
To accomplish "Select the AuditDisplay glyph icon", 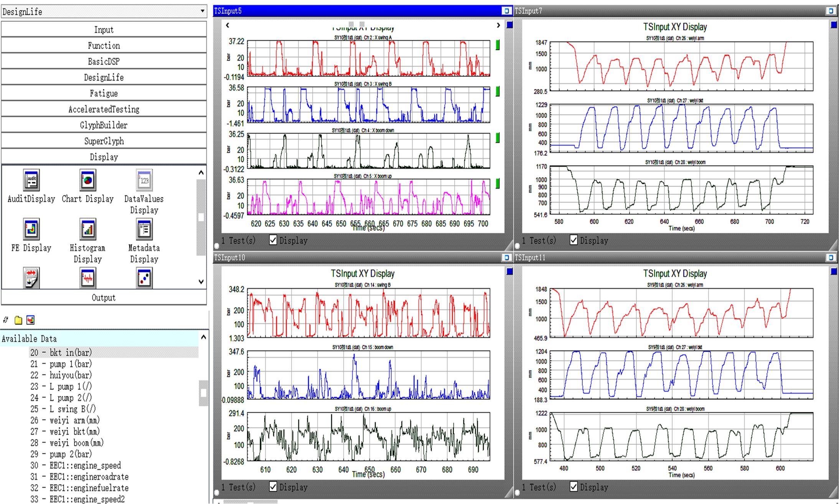I will pyautogui.click(x=31, y=180).
